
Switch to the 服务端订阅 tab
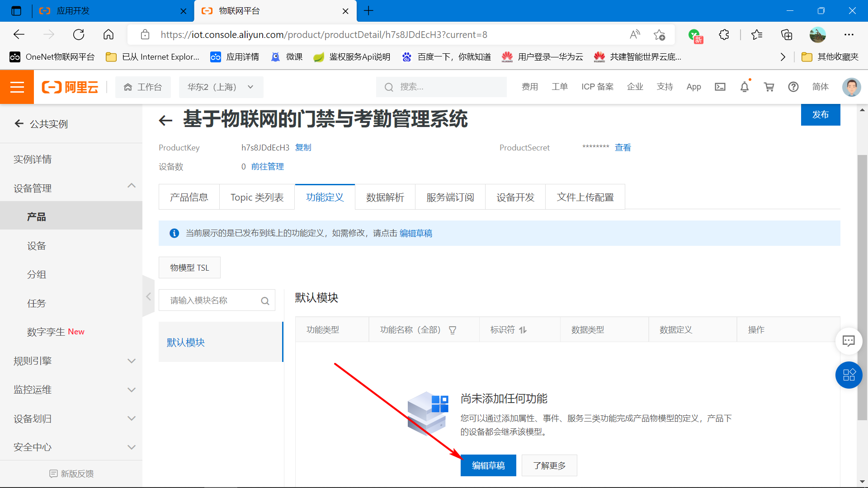pyautogui.click(x=450, y=197)
